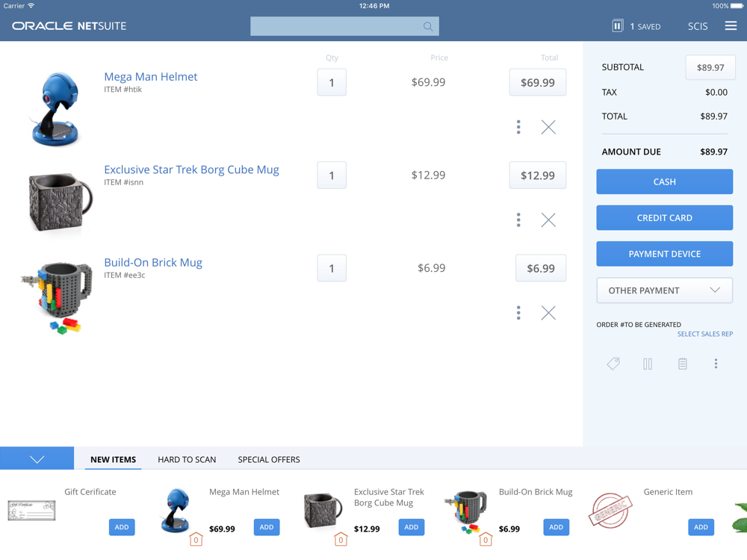Open options dots for Borg Cube Mug
The image size is (747, 560).
click(x=518, y=220)
